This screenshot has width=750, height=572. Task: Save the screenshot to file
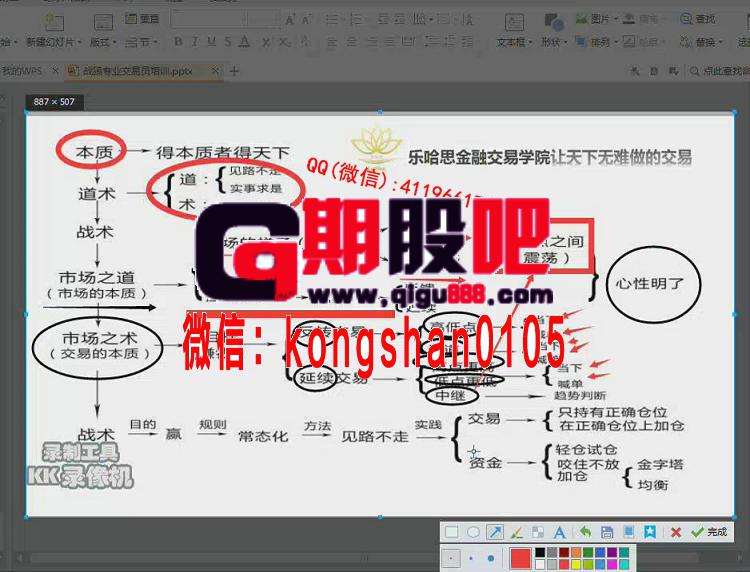[607, 532]
